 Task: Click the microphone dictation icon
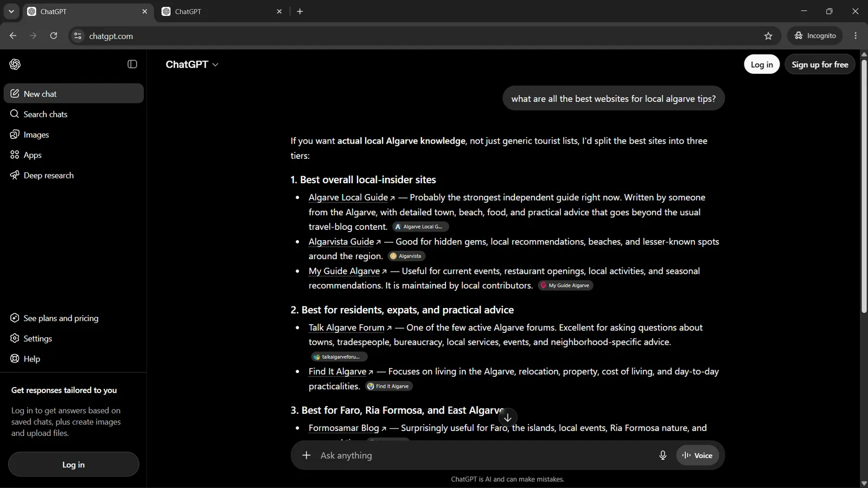662,455
